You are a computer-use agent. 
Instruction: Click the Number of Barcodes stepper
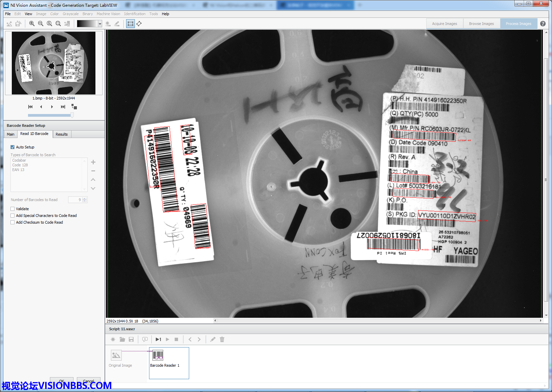[85, 200]
